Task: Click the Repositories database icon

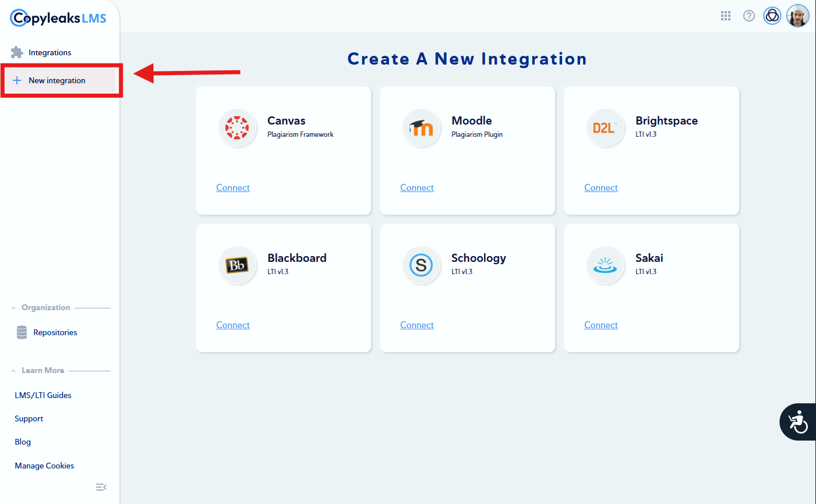Action: tap(22, 332)
